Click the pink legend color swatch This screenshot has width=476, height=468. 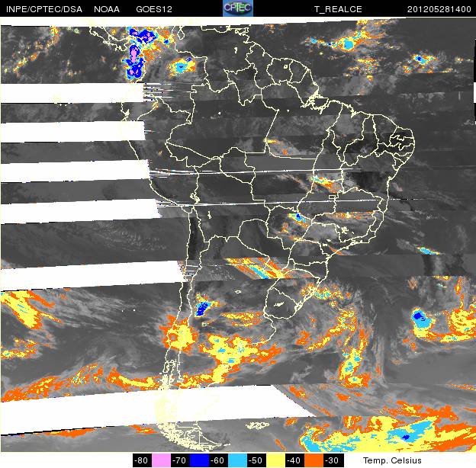pos(161,460)
